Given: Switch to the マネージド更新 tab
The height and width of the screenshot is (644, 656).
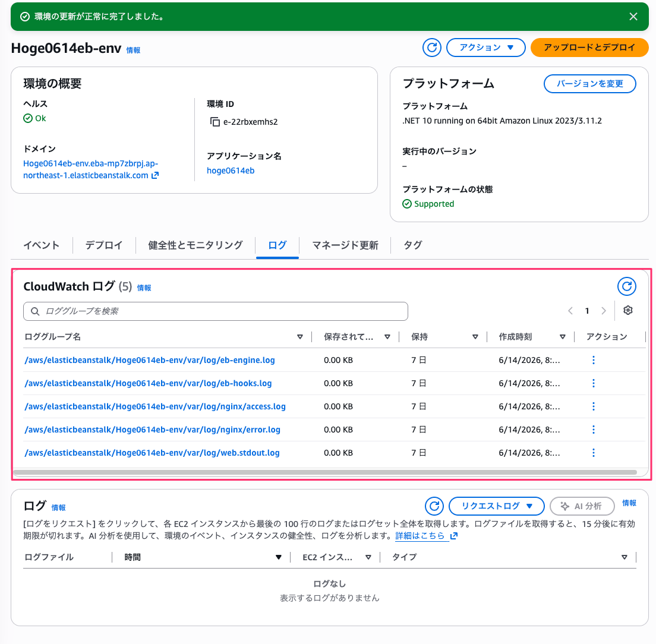Looking at the screenshot, I should [x=345, y=245].
